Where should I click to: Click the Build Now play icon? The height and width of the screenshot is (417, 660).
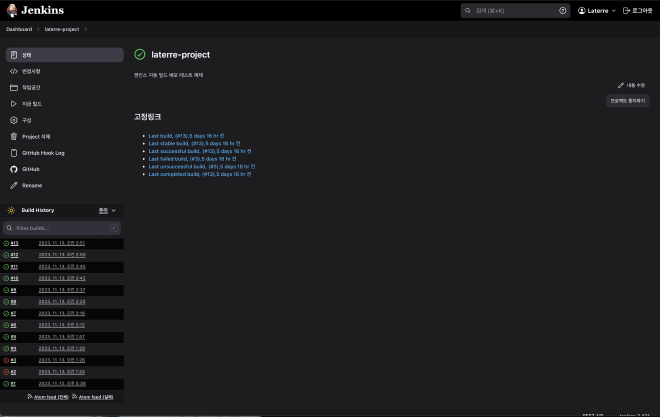14,104
